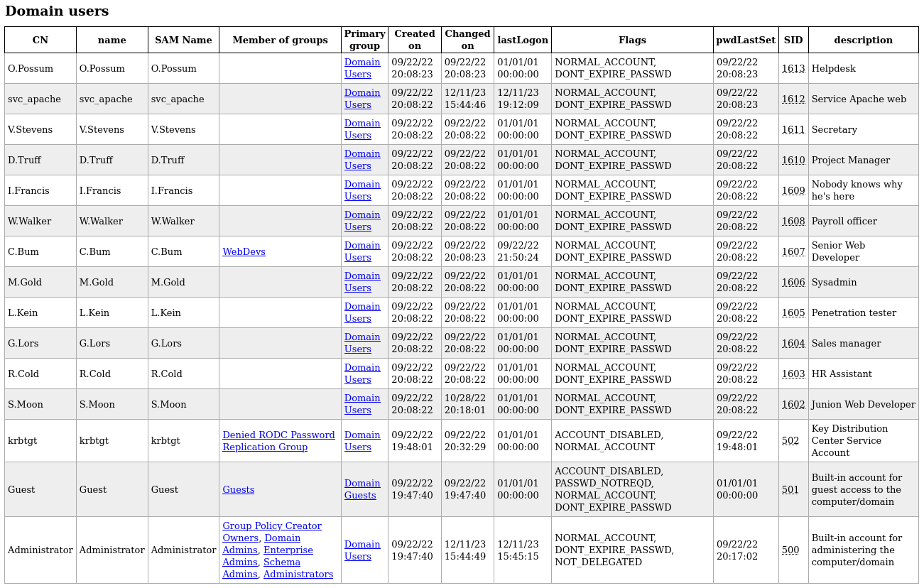
Task: Click SID value 1612
Action: [793, 99]
